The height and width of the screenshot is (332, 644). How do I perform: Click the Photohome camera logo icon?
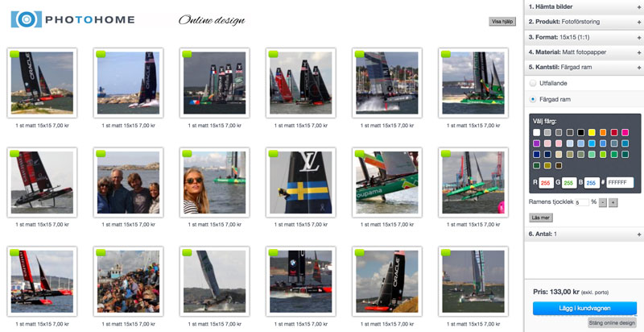[x=27, y=19]
